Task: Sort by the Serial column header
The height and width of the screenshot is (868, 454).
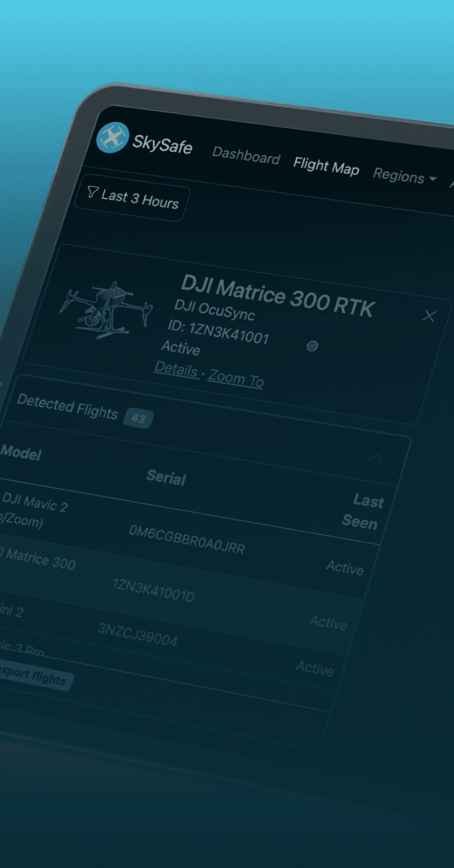Action: [x=166, y=477]
